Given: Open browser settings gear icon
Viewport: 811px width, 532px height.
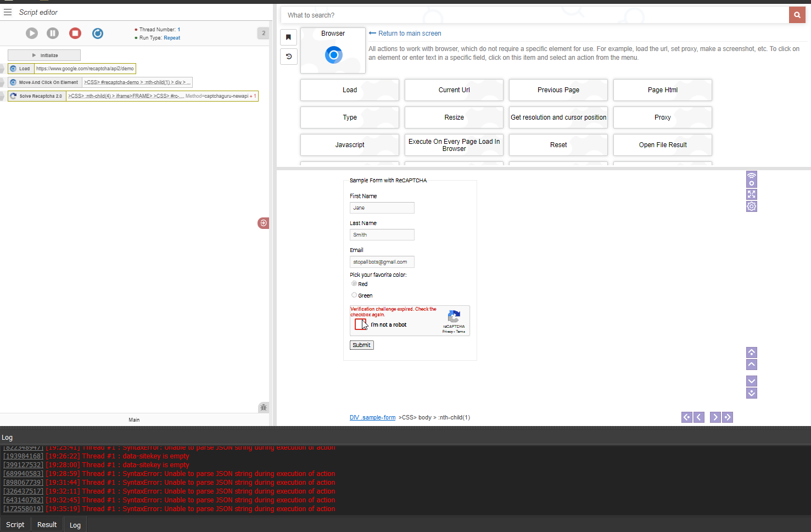Looking at the screenshot, I should pyautogui.click(x=751, y=206).
